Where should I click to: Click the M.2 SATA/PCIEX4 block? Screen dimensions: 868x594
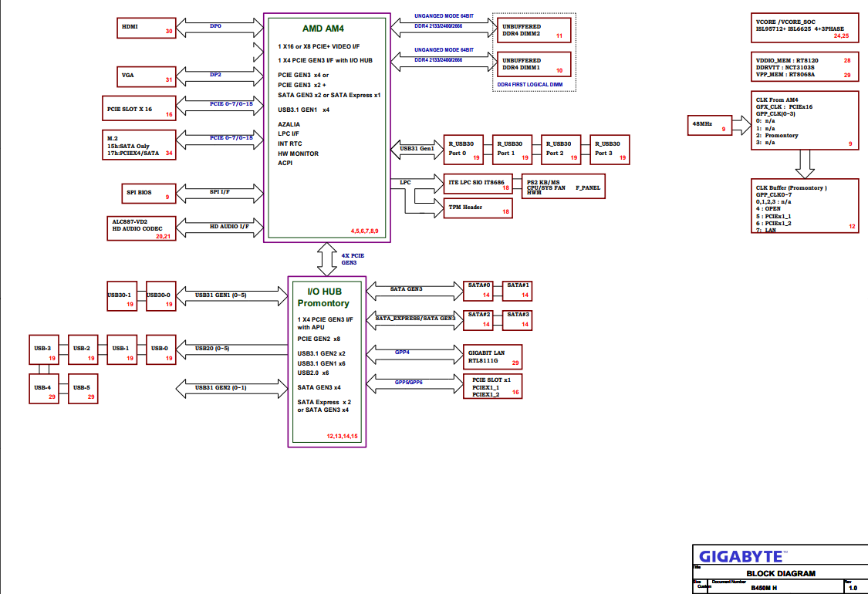(139, 145)
